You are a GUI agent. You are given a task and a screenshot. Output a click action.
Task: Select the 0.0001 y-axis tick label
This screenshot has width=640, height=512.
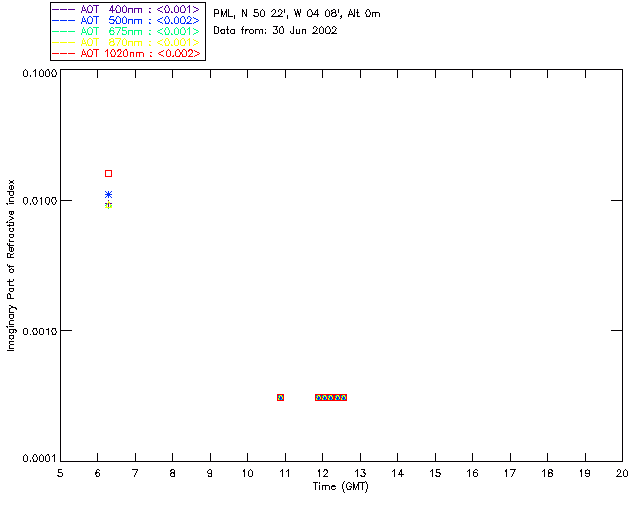(x=40, y=459)
